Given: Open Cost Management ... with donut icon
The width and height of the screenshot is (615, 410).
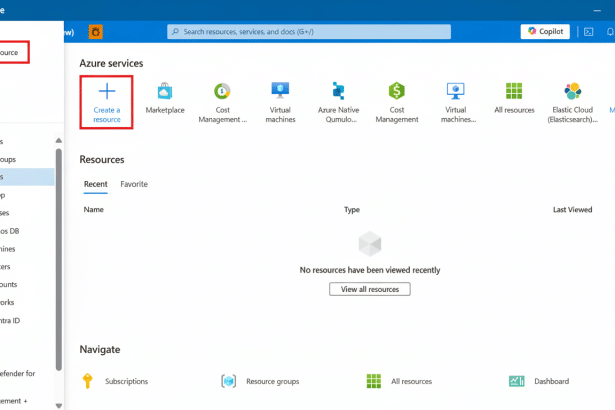Looking at the screenshot, I should (x=222, y=103).
